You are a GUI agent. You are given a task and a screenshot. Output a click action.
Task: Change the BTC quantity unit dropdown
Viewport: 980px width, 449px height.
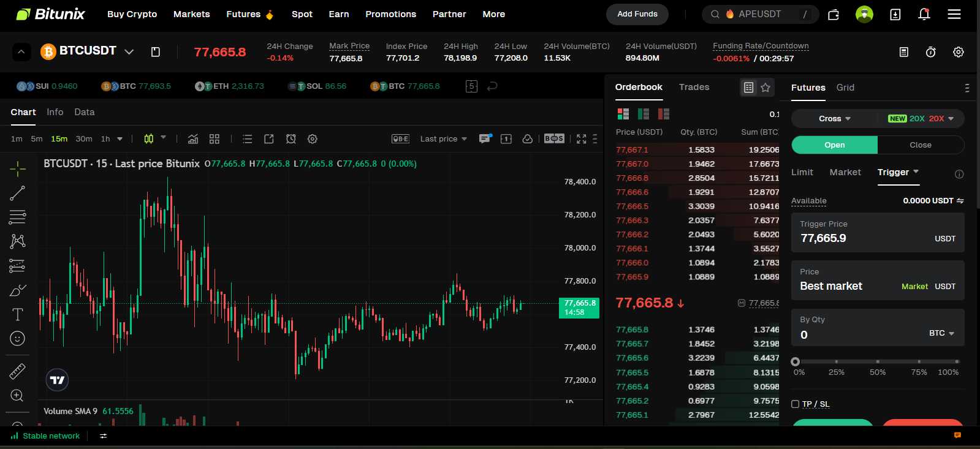click(x=942, y=333)
